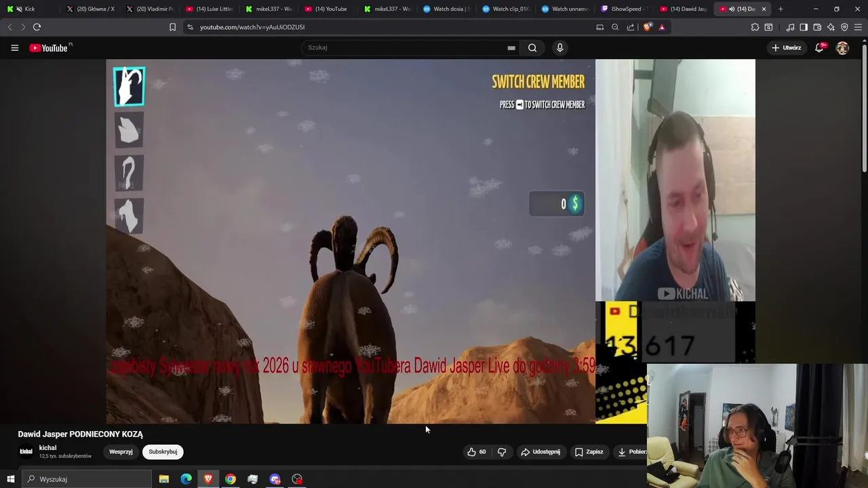
Task: Switch to the Watch dosia tab
Action: (446, 9)
